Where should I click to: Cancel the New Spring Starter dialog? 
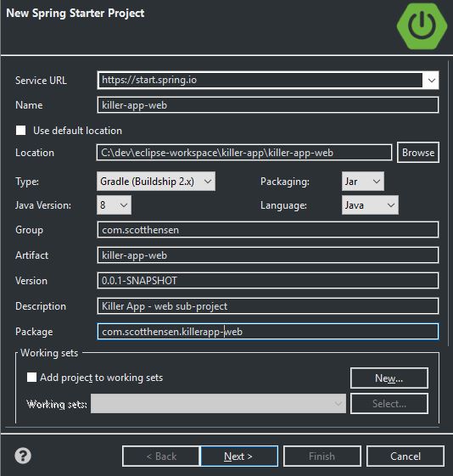pyautogui.click(x=405, y=456)
